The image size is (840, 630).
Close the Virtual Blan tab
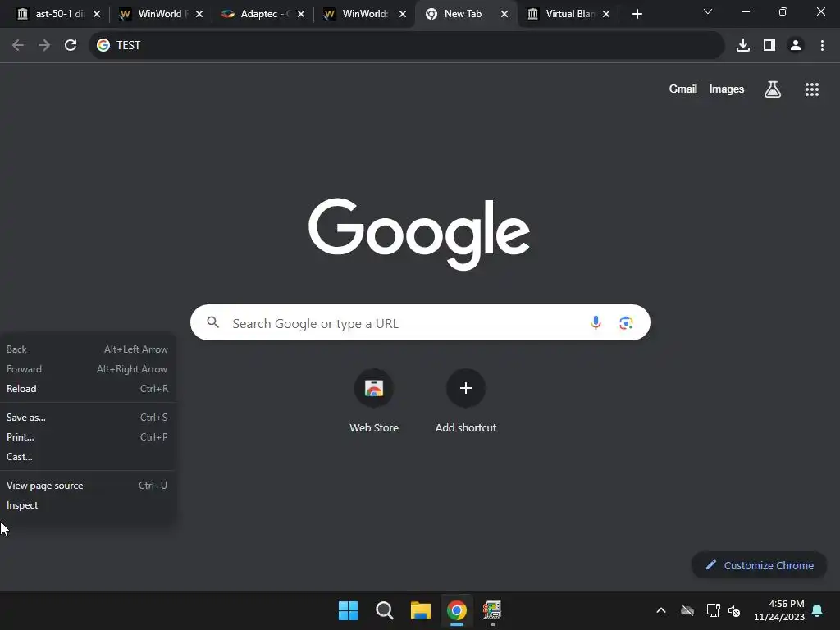(x=606, y=14)
